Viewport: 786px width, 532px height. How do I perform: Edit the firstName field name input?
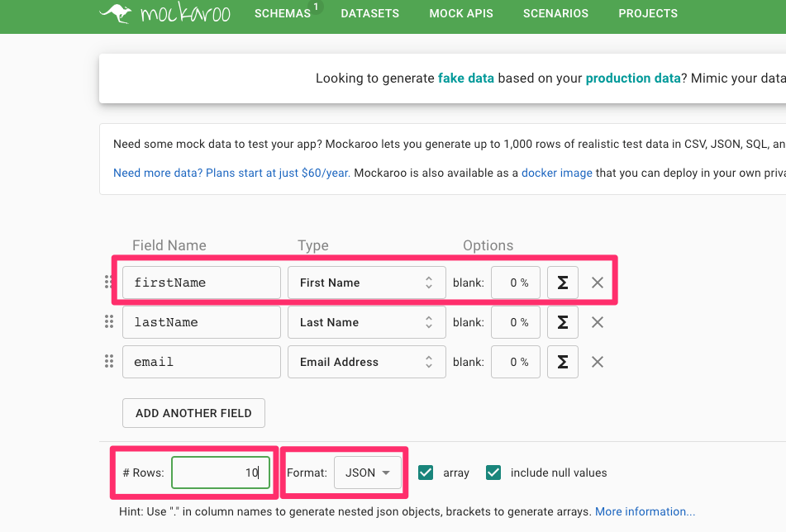click(202, 283)
